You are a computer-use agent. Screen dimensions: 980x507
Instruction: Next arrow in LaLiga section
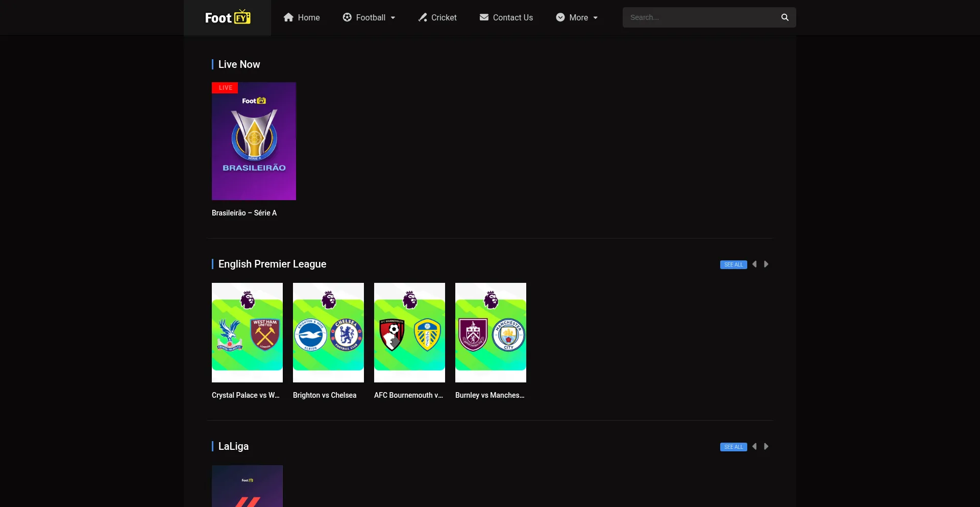coord(766,446)
